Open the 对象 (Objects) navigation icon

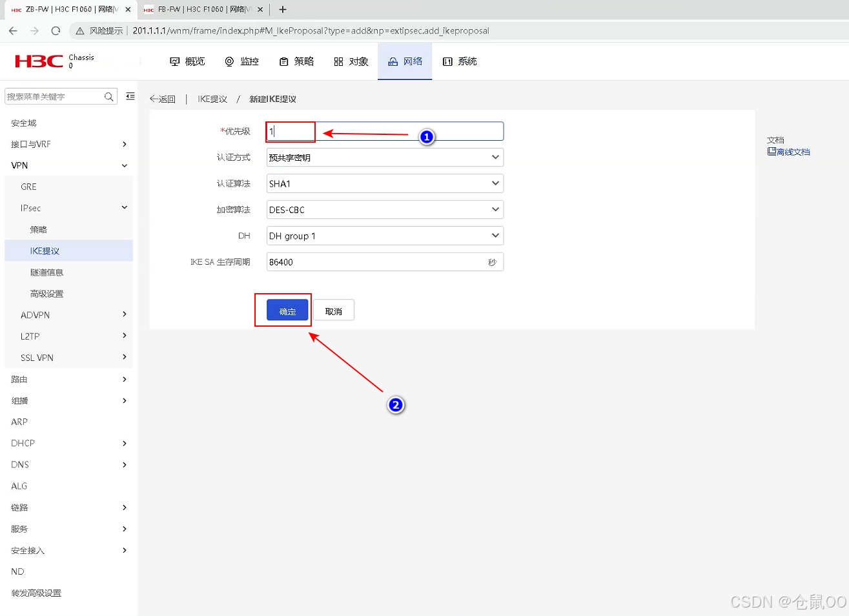coord(350,61)
